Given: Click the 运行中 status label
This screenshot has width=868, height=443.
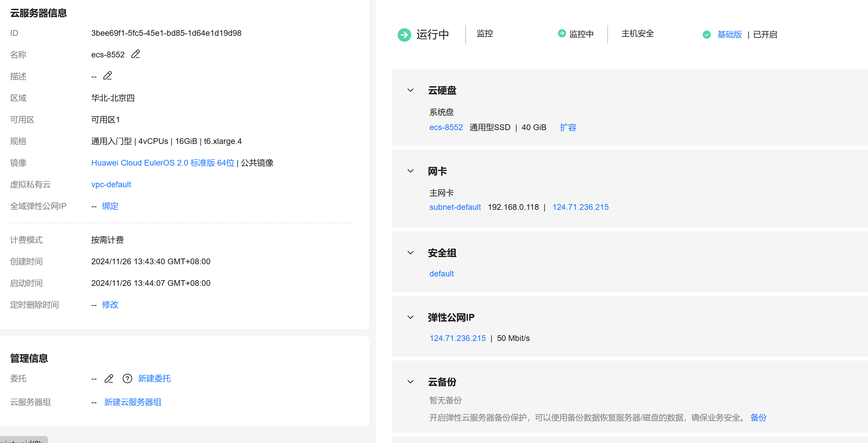Looking at the screenshot, I should pyautogui.click(x=433, y=34).
